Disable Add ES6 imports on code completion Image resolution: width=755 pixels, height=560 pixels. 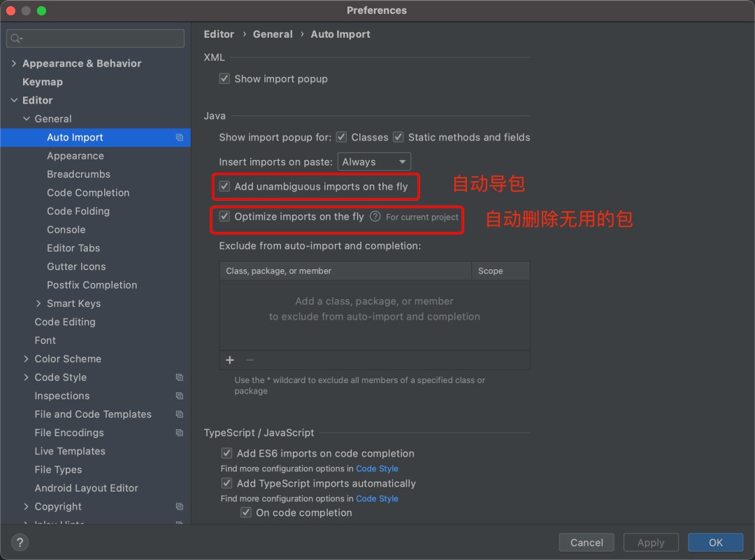[226, 453]
